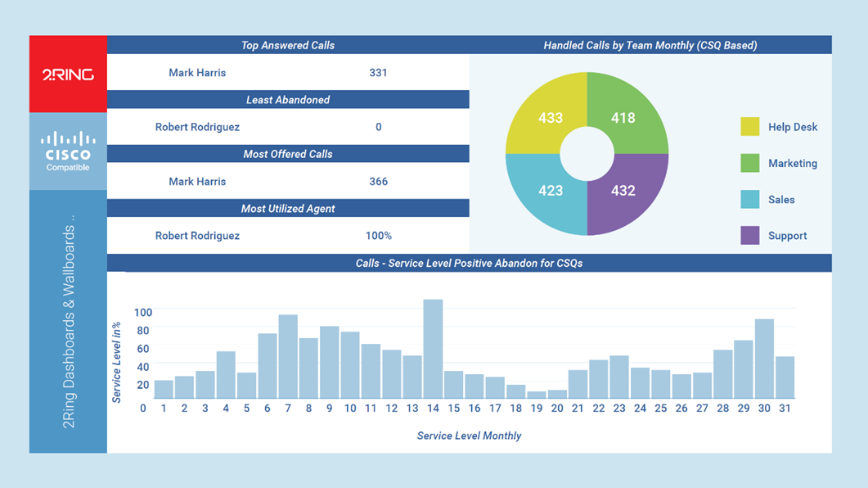Click the 100% utilization value
This screenshot has height=488, width=868.
[x=379, y=235]
